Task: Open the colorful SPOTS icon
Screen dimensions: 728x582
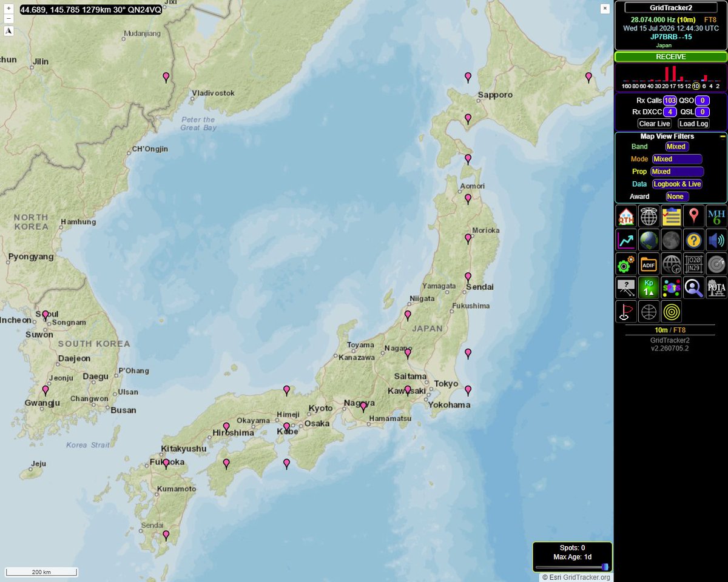Action: click(671, 287)
